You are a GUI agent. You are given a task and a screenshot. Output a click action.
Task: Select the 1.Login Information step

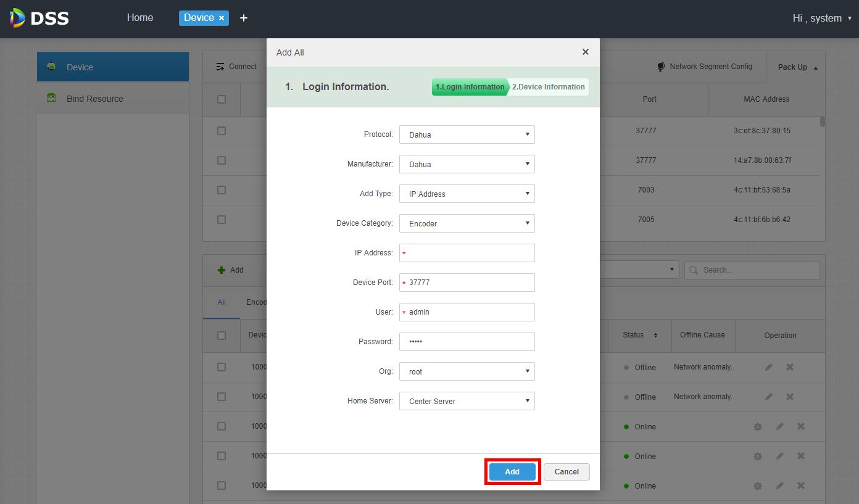[x=470, y=87]
